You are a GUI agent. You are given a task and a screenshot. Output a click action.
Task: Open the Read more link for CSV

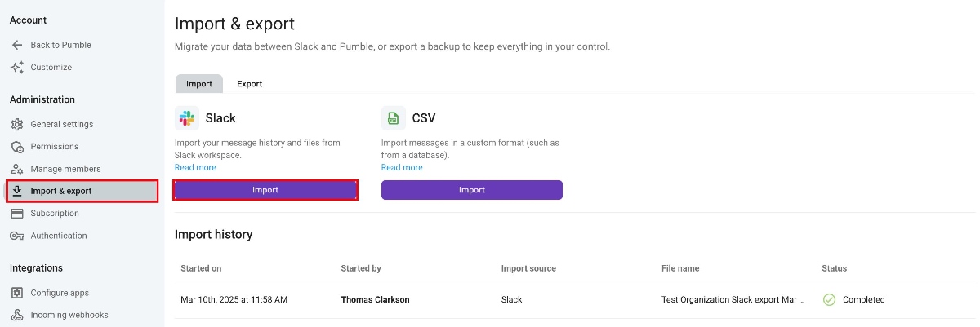(402, 167)
